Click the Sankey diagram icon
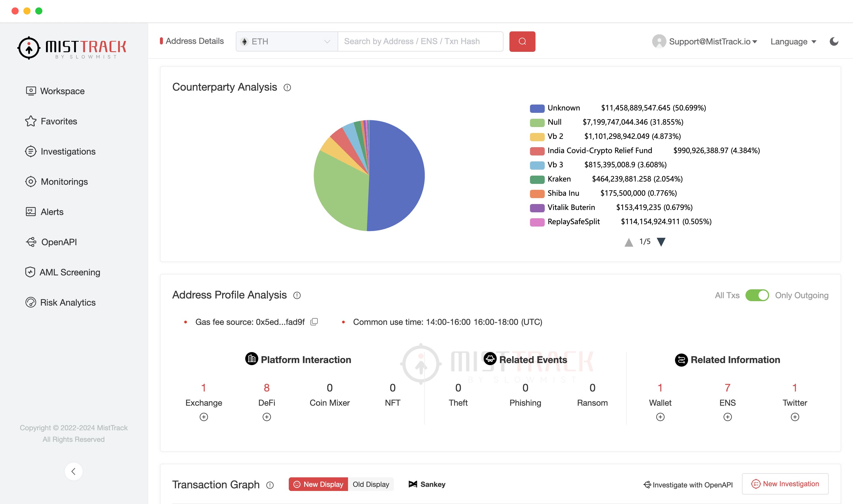The width and height of the screenshot is (853, 504). tap(413, 484)
